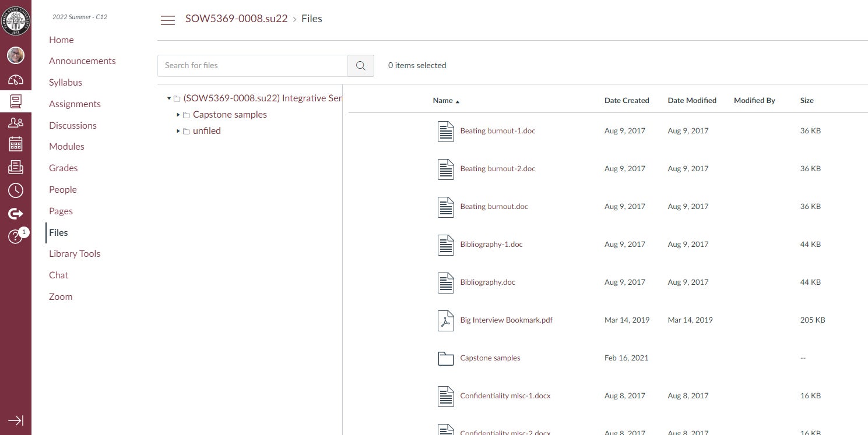Click the Help question mark icon
Viewport: 868px width, 435px height.
(x=15, y=236)
